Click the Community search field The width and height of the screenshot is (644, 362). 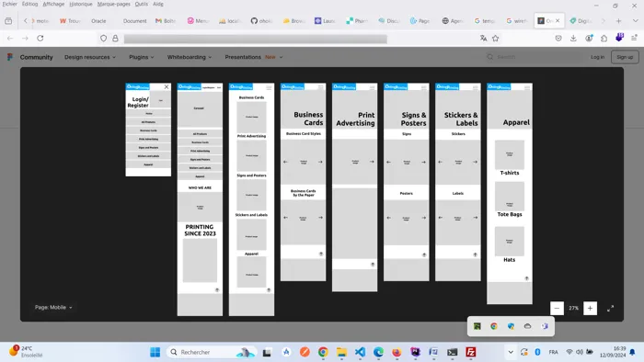click(534, 57)
